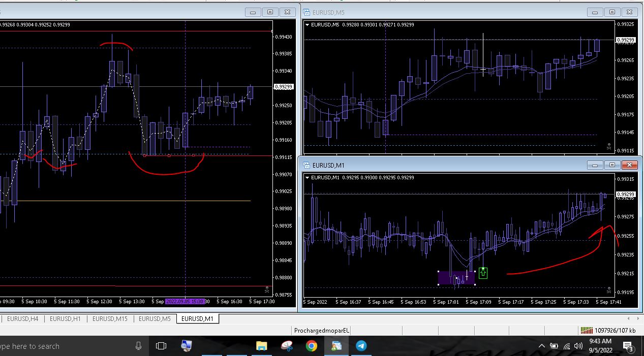Maximize the EURUSD,M5 chart window

pos(612,12)
